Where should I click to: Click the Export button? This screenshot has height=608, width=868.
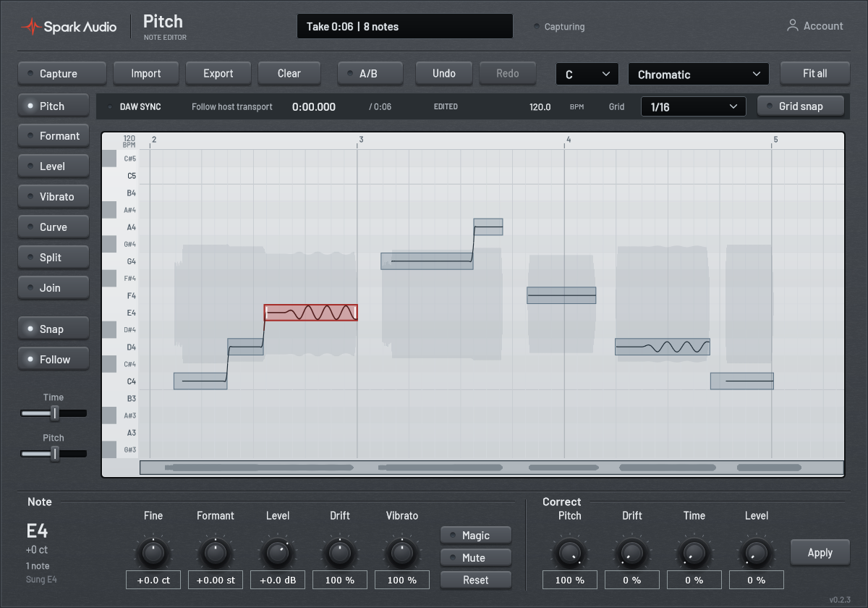218,73
